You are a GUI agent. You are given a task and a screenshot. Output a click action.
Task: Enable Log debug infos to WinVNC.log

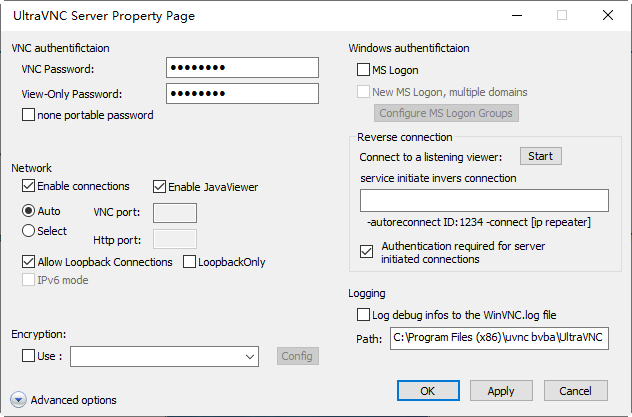pos(364,315)
